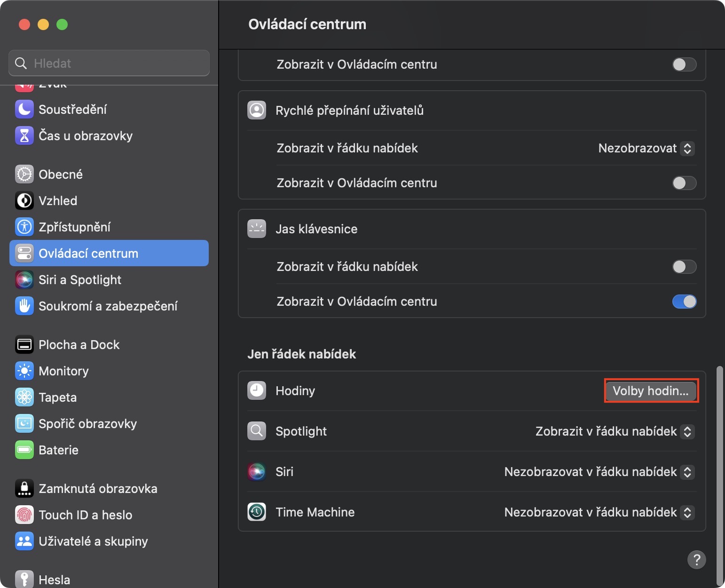Viewport: 725px width, 588px height.
Task: Disable Jas klávesnice in Control Center toggle
Action: point(684,302)
